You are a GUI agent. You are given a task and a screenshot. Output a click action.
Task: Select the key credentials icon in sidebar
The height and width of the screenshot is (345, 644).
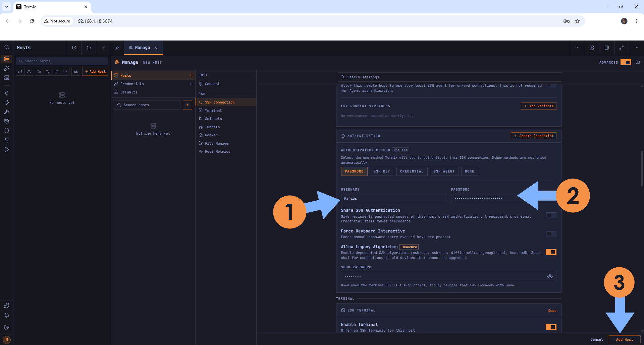(x=7, y=68)
